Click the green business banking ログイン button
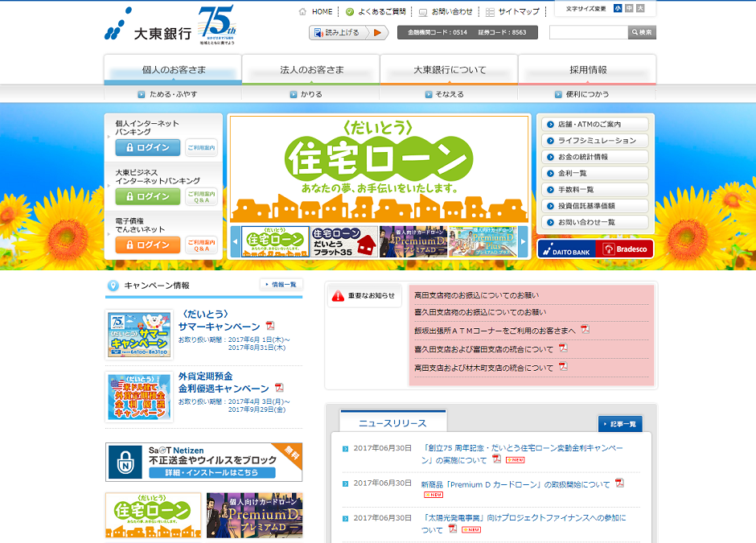The width and height of the screenshot is (756, 543). 147,196
